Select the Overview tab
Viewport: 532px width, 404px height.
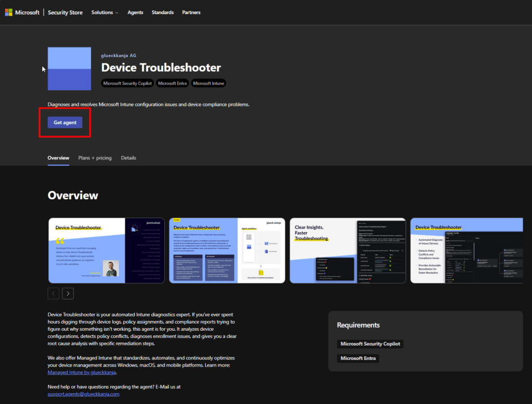(58, 158)
